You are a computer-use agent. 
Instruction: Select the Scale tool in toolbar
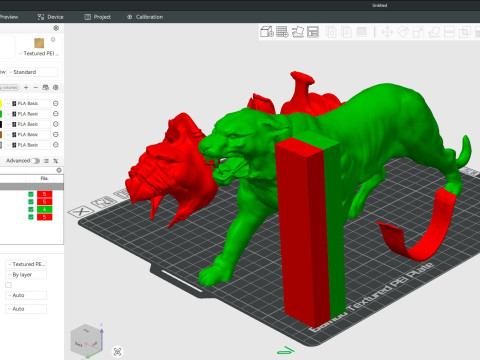418,32
